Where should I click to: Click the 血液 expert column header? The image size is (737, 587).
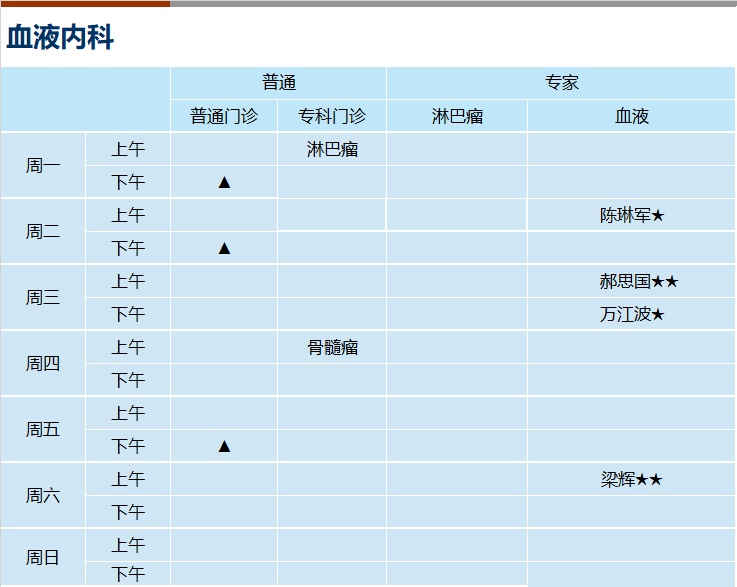632,116
